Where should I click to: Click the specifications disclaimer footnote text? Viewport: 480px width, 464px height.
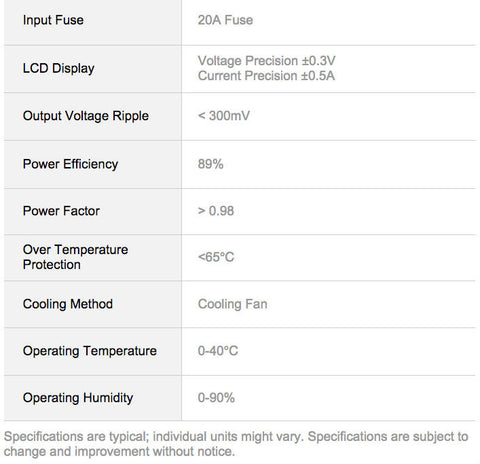(236, 444)
